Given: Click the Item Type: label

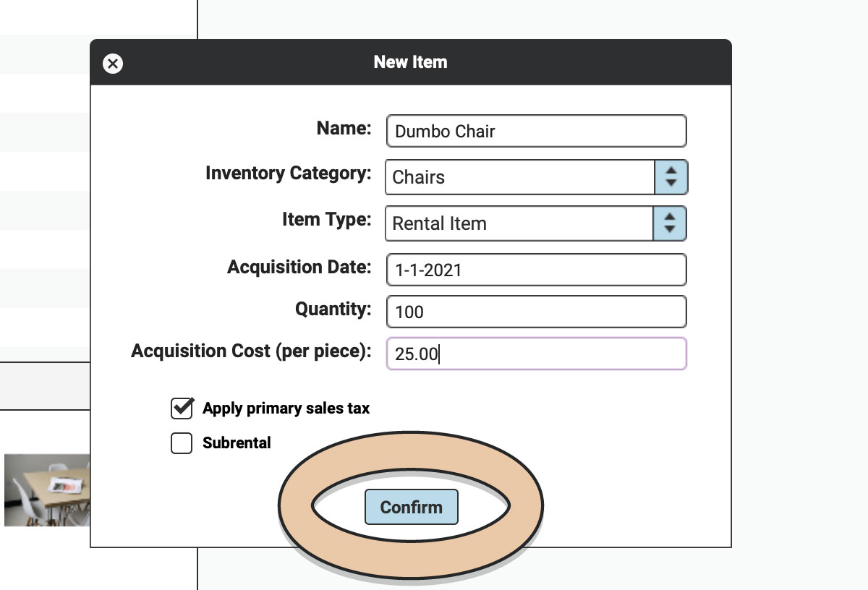Looking at the screenshot, I should click(326, 220).
